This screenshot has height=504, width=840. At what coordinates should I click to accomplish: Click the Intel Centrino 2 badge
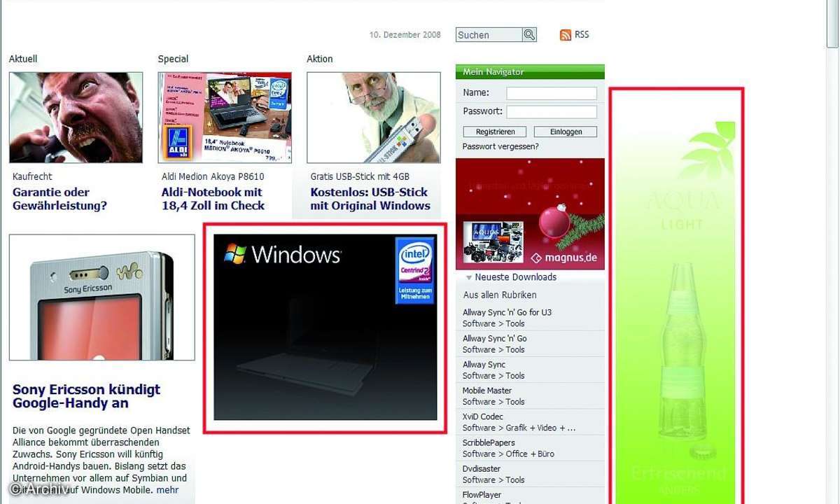(415, 270)
